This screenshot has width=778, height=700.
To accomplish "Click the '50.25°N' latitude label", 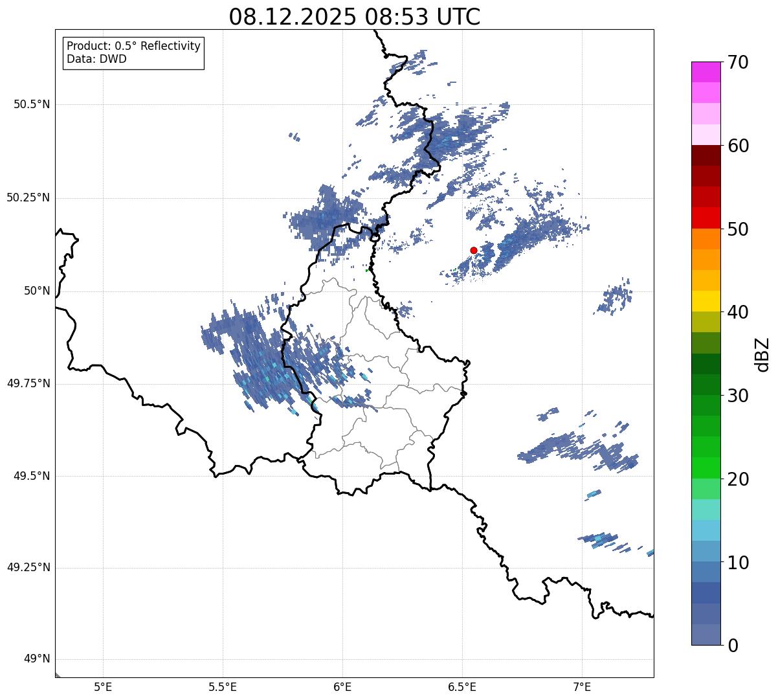I will pos(28,198).
